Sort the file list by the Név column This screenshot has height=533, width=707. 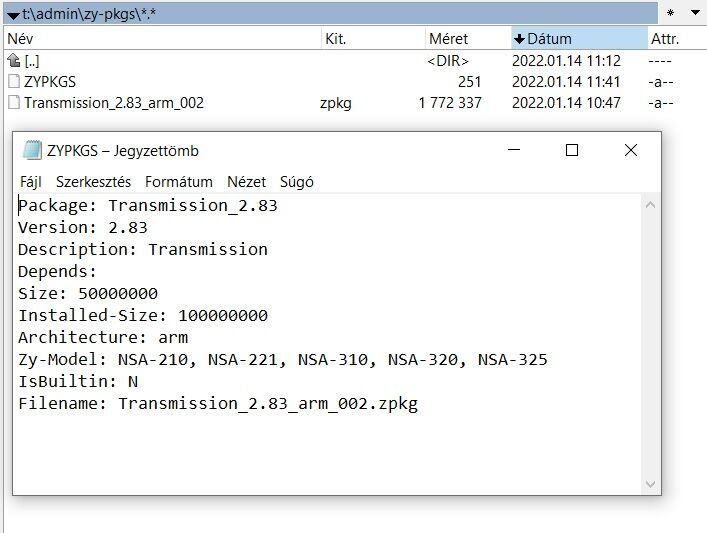pyautogui.click(x=162, y=39)
